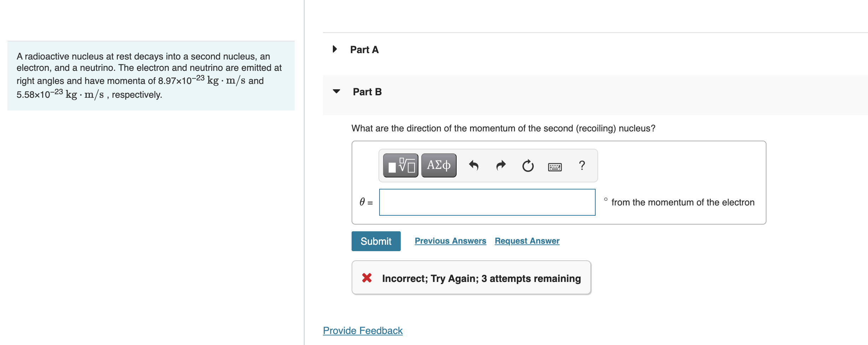This screenshot has height=345, width=868.
Task: Click inside the θ answer field
Action: tap(487, 202)
